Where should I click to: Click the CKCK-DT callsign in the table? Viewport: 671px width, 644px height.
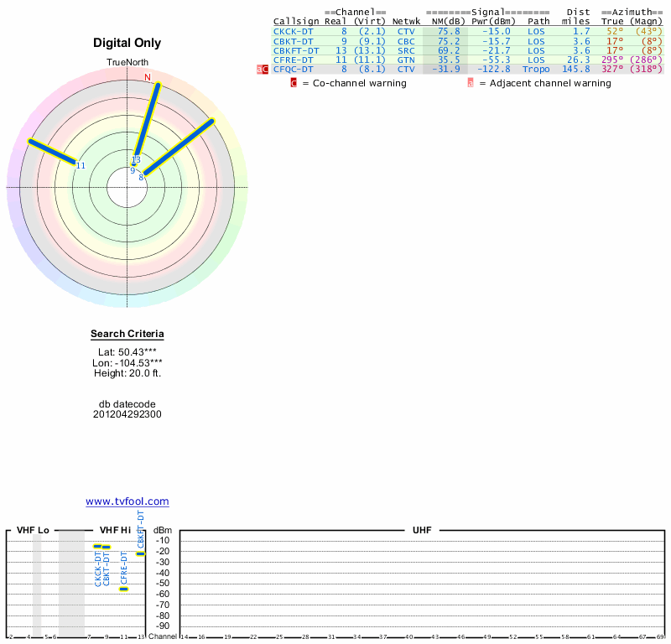tap(293, 32)
